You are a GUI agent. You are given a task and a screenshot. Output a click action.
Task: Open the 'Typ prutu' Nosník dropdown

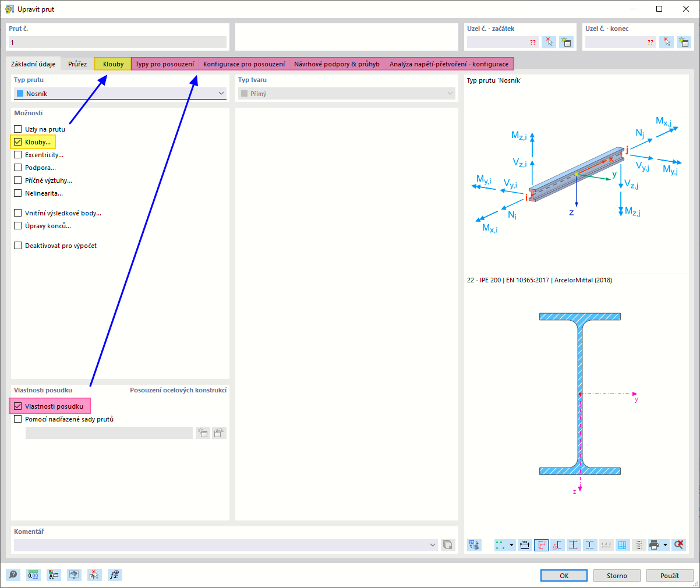click(120, 93)
